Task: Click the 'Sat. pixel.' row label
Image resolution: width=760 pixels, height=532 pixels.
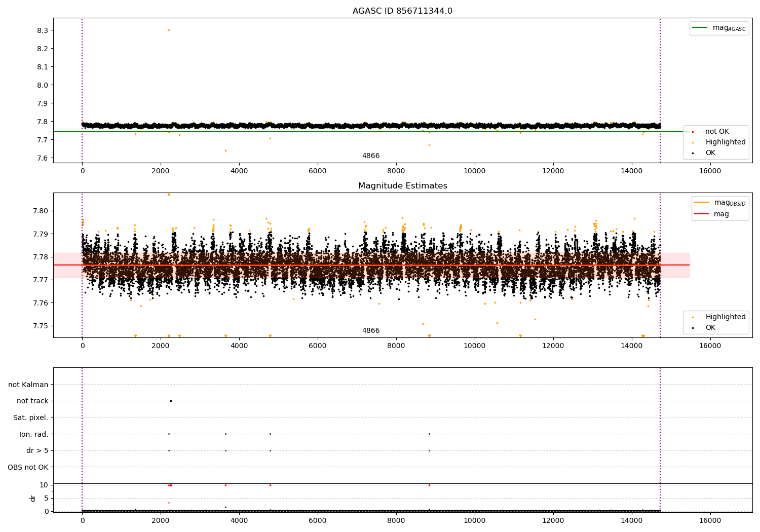Action: point(31,417)
